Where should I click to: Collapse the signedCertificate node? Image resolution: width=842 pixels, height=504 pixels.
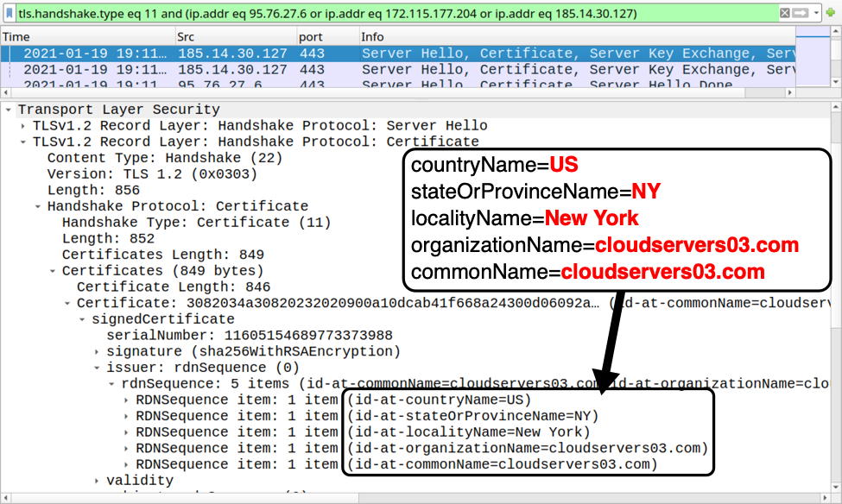82,320
